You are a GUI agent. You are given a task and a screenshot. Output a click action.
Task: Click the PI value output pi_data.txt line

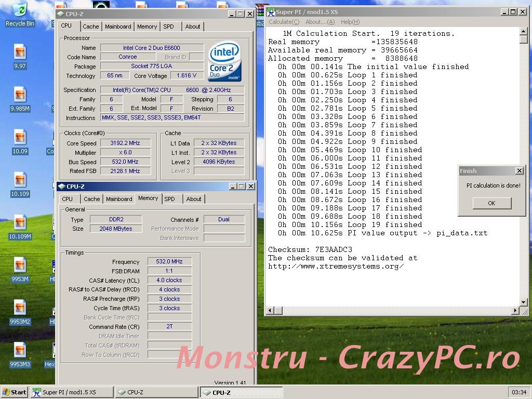382,233
